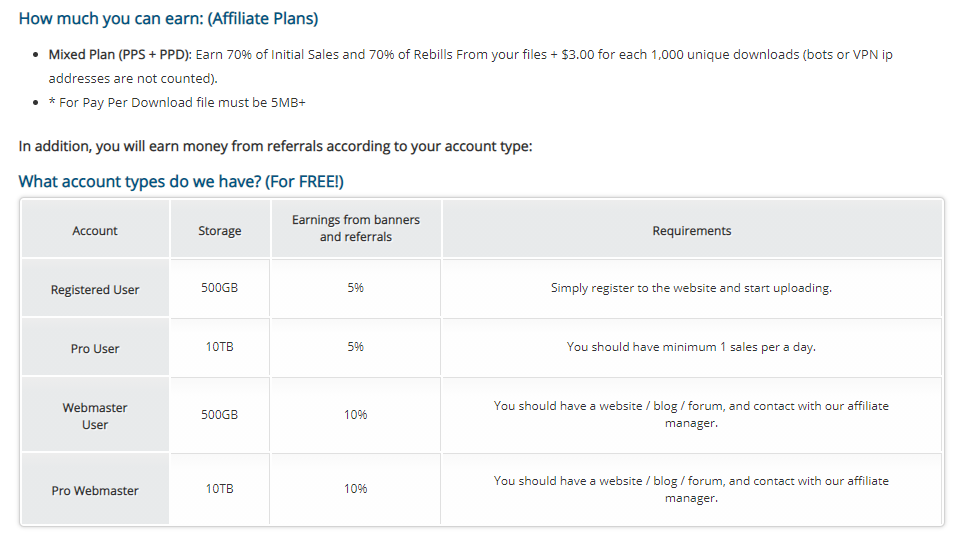Click the Pro User 10TB storage cell
The height and width of the screenshot is (543, 969).
[x=219, y=347]
